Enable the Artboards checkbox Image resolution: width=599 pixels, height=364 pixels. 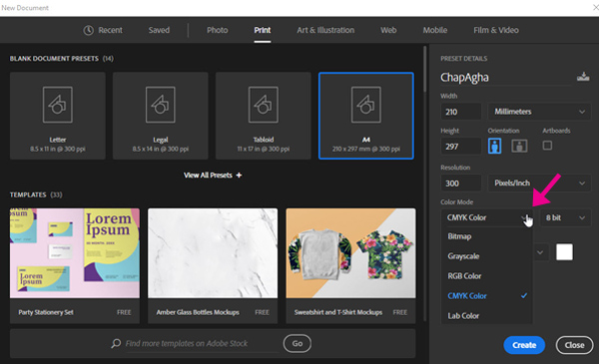click(x=547, y=146)
